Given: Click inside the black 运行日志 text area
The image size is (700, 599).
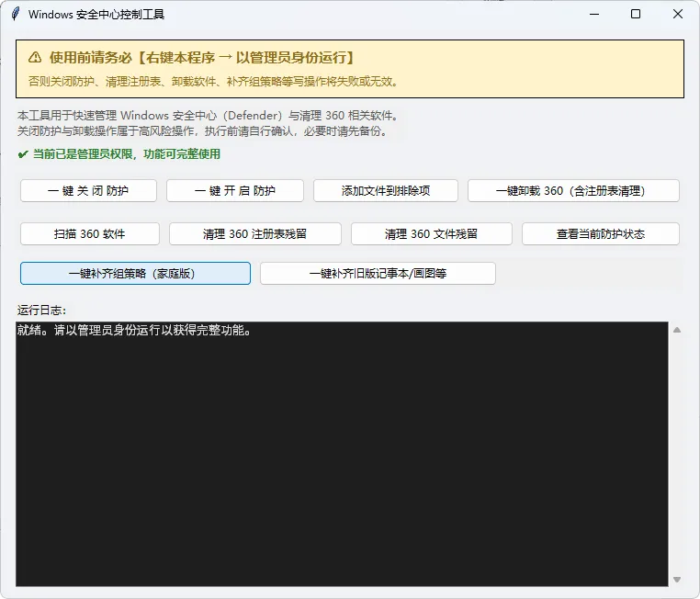Looking at the screenshot, I should tap(342, 454).
